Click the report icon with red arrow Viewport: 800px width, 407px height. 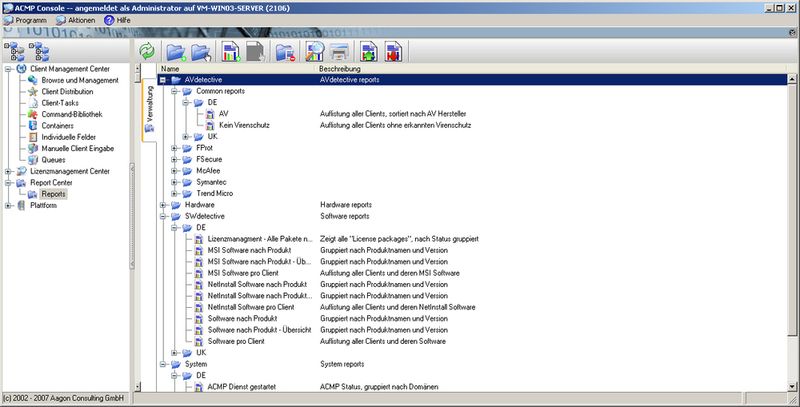pos(395,49)
